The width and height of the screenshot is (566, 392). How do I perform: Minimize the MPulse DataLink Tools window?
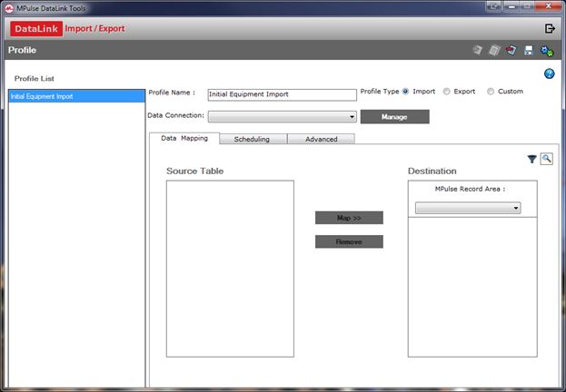[511, 5]
